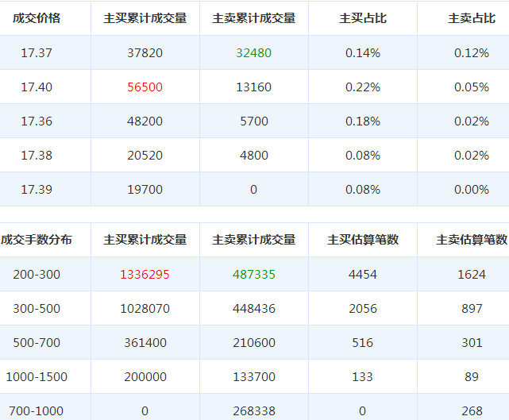This screenshot has width=509, height=420.
Task: Select the buy volume value 361400
Action: (145, 343)
